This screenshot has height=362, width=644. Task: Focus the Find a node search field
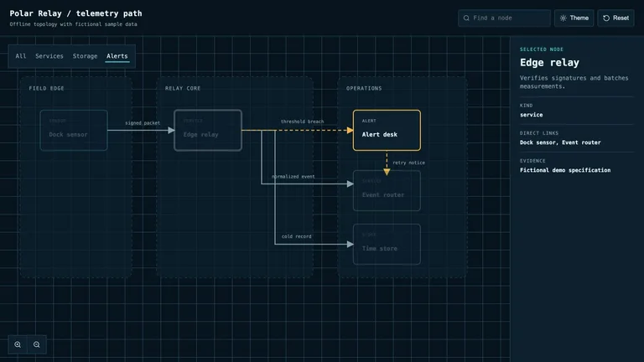click(504, 18)
